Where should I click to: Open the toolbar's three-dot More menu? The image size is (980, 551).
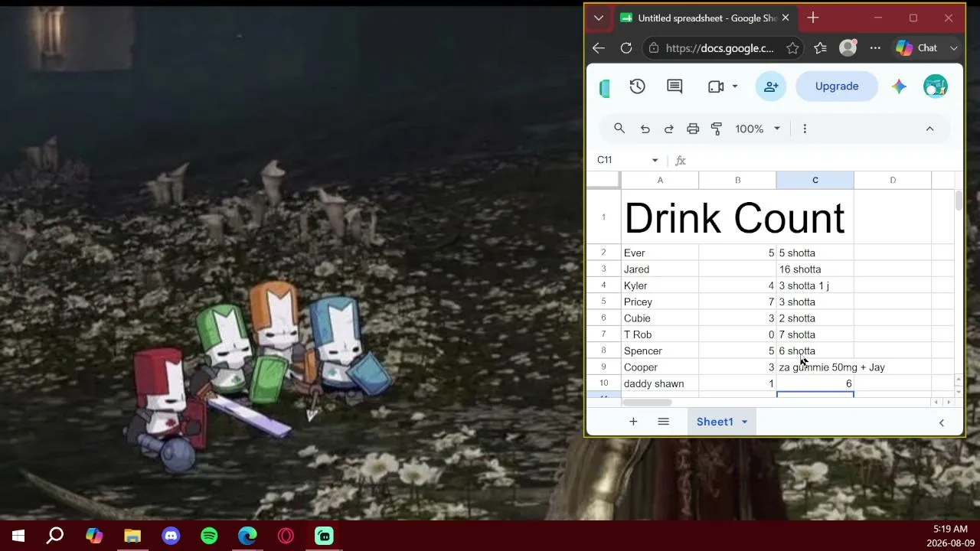click(805, 129)
